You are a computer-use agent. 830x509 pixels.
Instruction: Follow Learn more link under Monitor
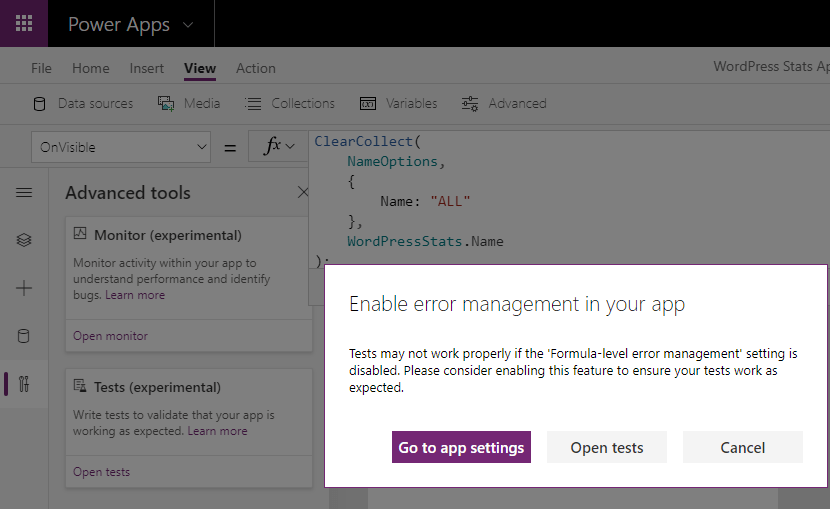(x=135, y=295)
